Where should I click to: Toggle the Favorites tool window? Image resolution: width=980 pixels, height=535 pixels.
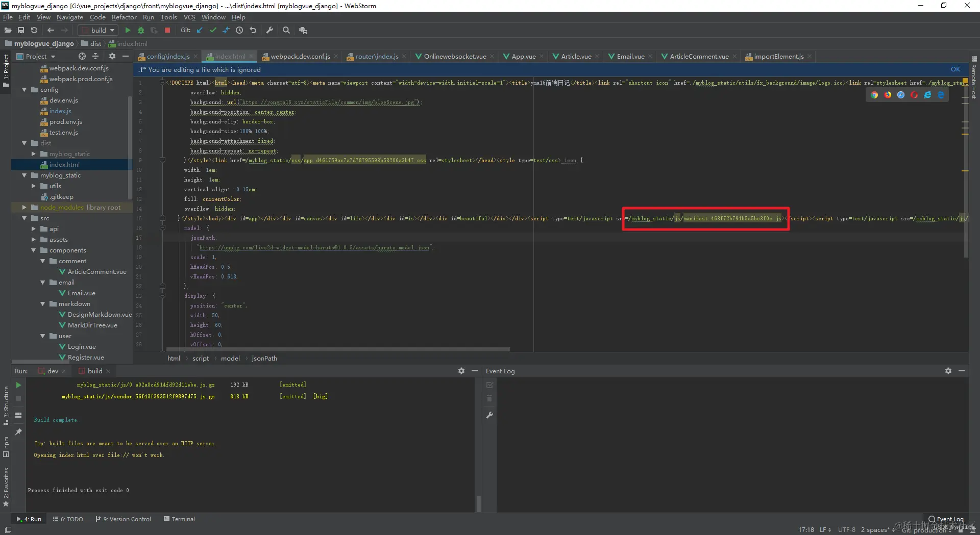(x=6, y=485)
